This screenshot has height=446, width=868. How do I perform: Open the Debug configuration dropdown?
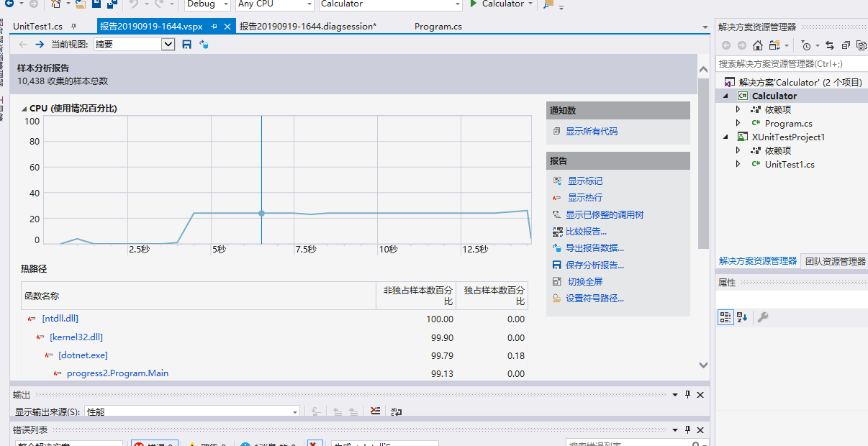(227, 4)
